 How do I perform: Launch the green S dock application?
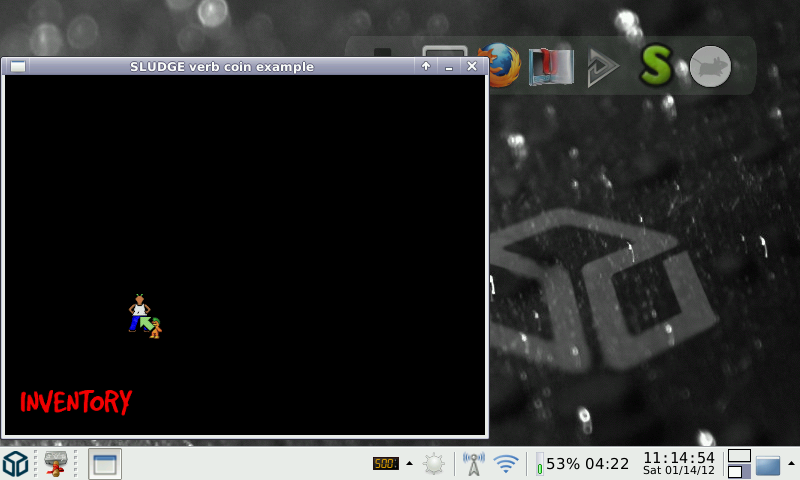pyautogui.click(x=656, y=67)
